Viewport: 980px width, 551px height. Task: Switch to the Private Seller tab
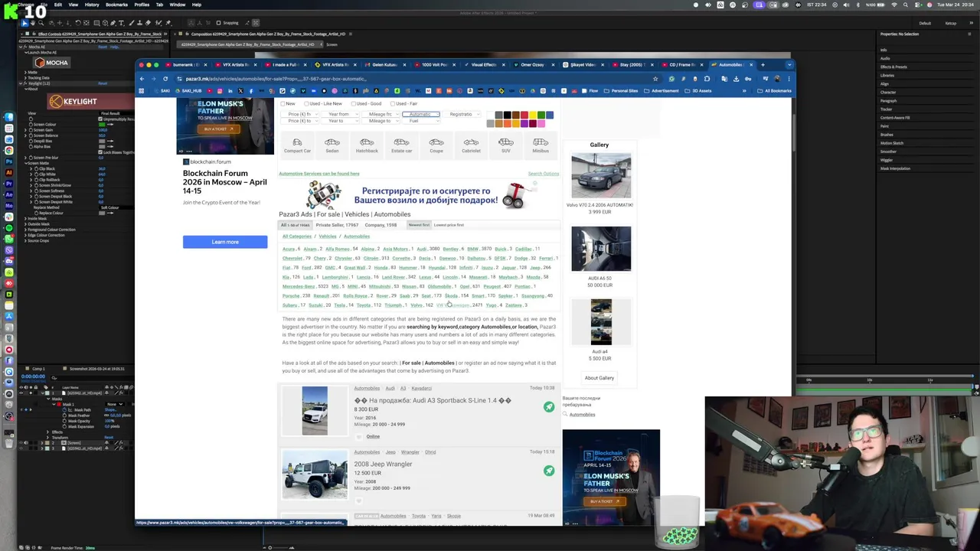[x=337, y=225]
